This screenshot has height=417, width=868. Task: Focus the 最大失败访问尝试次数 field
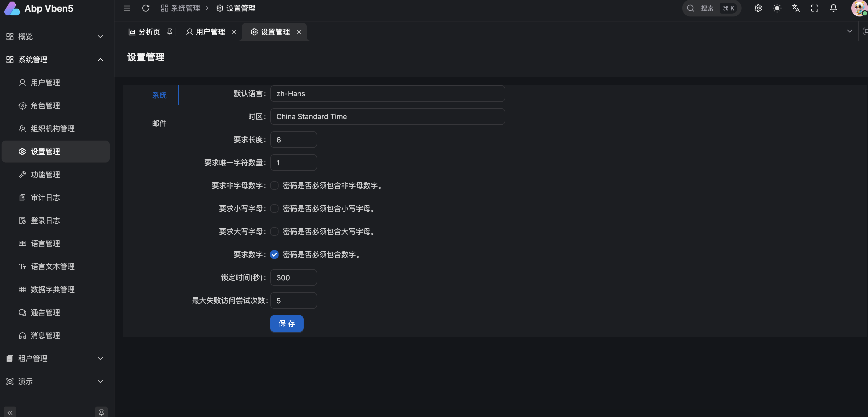[x=293, y=300]
